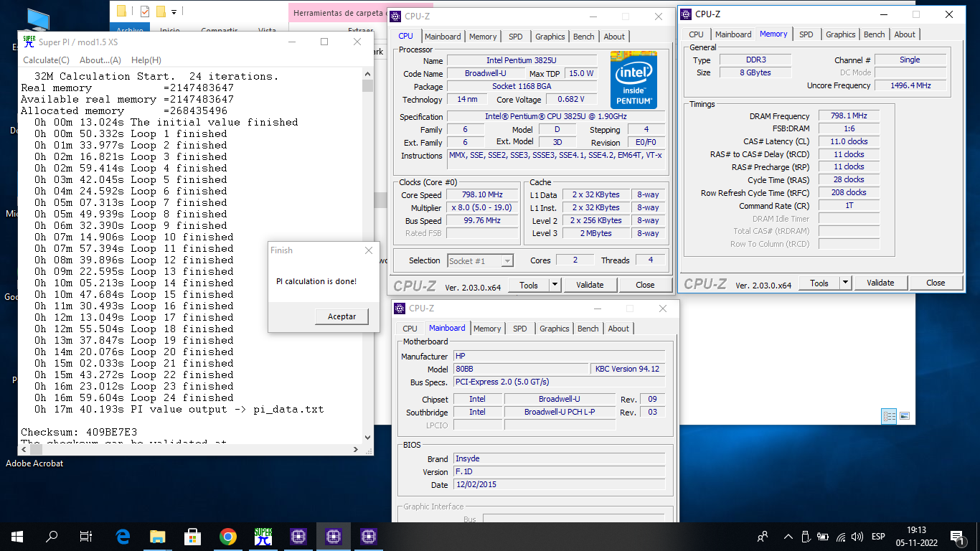The image size is (980, 551).
Task: Switch Explorer to large icons view
Action: tap(905, 416)
